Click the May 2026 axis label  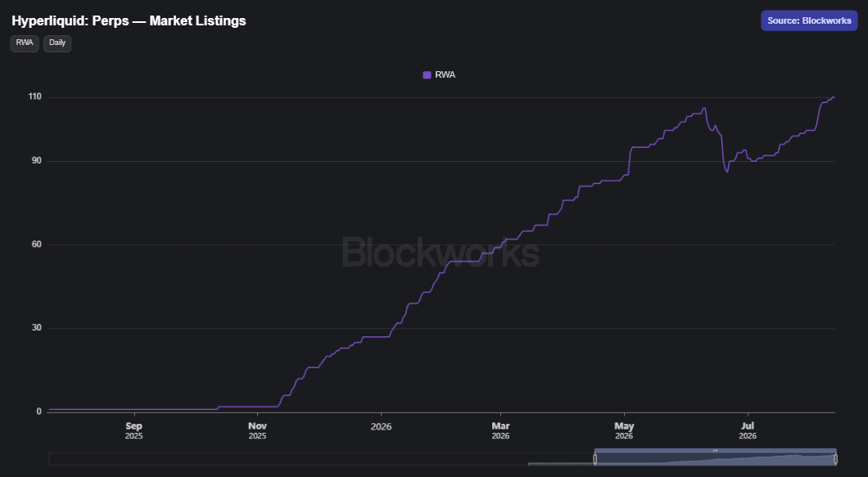tap(624, 430)
